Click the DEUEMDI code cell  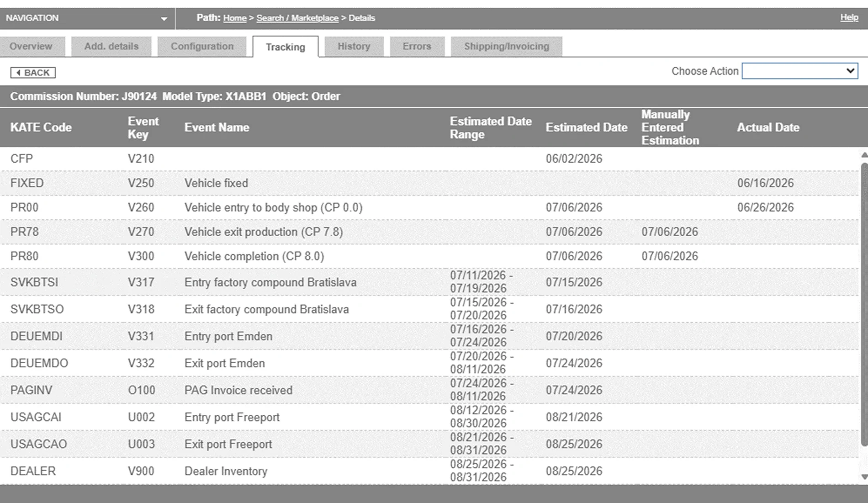(37, 336)
